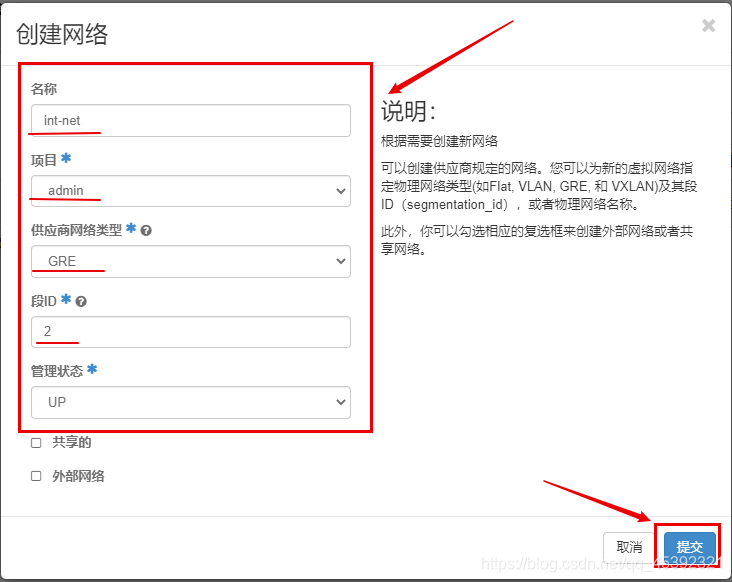Close the 创建网络 dialog with X
The width and height of the screenshot is (732, 582).
(x=708, y=26)
